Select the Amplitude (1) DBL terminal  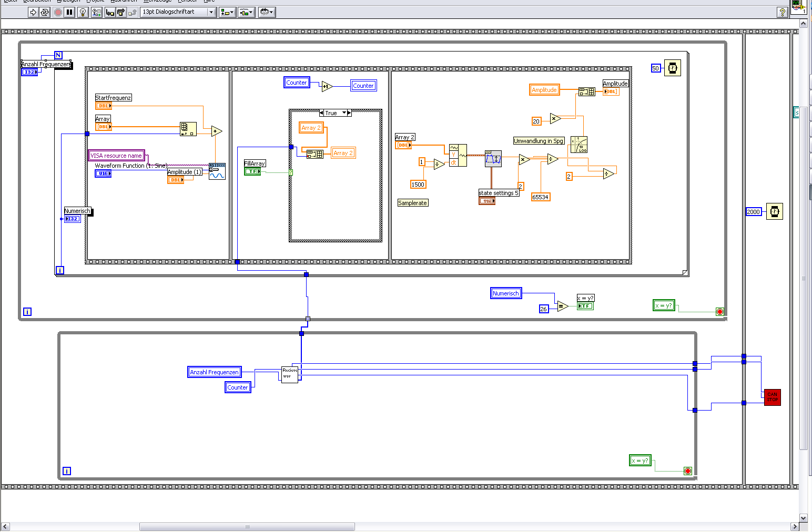click(176, 180)
